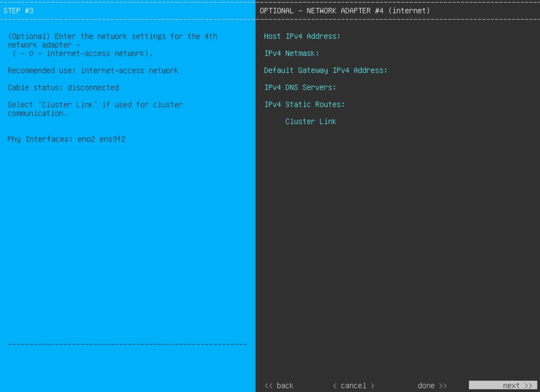Toggle Cluster Link for cluster communication
The height and width of the screenshot is (392, 540).
(x=311, y=121)
